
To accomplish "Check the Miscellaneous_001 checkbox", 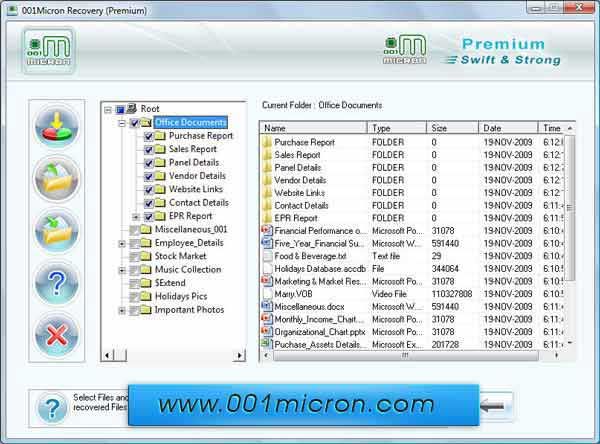I will 134,230.
